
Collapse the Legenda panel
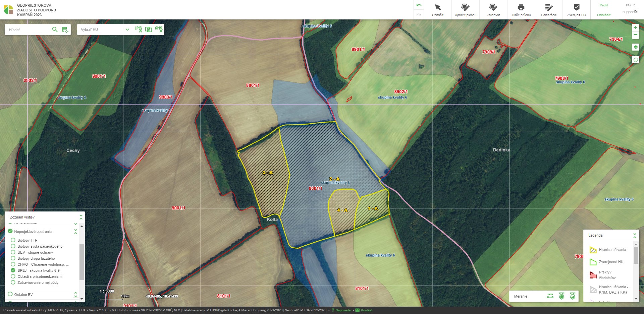point(635,235)
